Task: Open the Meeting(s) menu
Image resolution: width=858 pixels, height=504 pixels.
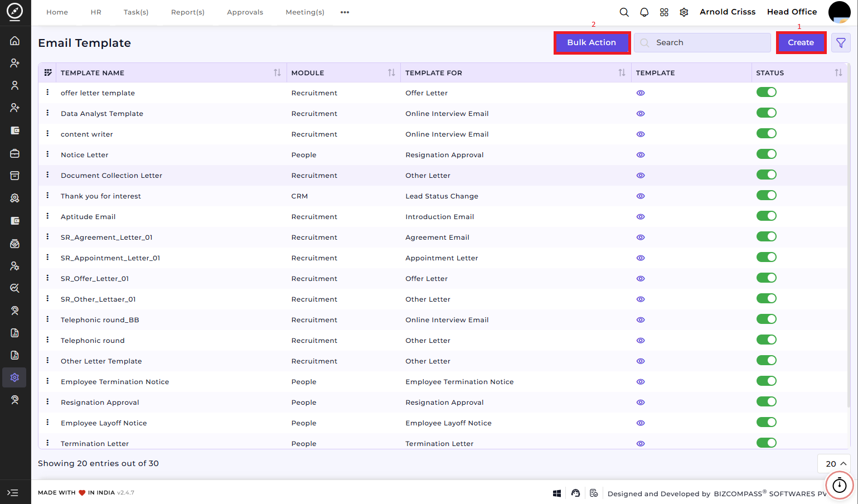Action: [305, 12]
